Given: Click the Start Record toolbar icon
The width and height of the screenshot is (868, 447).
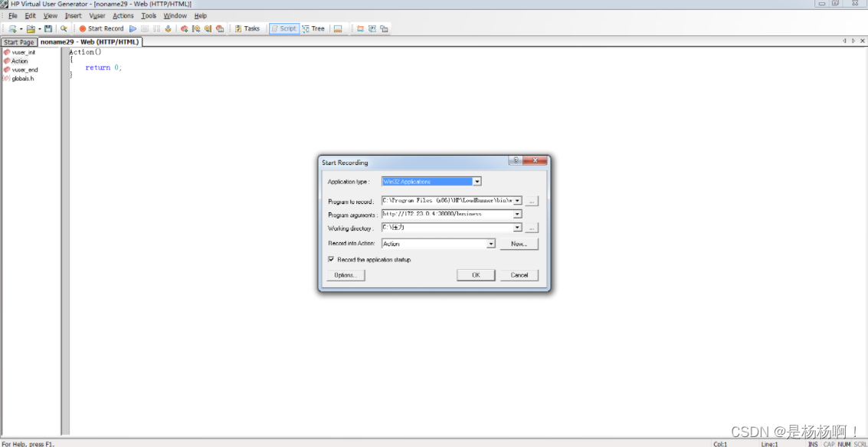Looking at the screenshot, I should (100, 28).
